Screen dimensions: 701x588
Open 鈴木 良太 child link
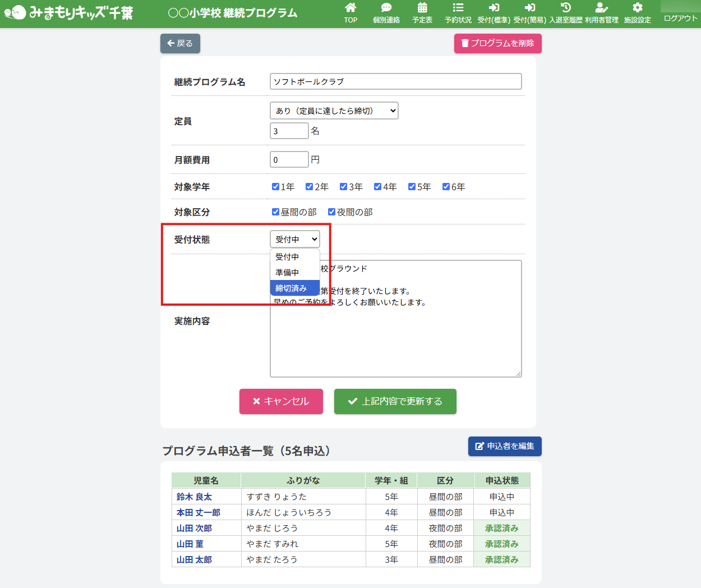194,497
